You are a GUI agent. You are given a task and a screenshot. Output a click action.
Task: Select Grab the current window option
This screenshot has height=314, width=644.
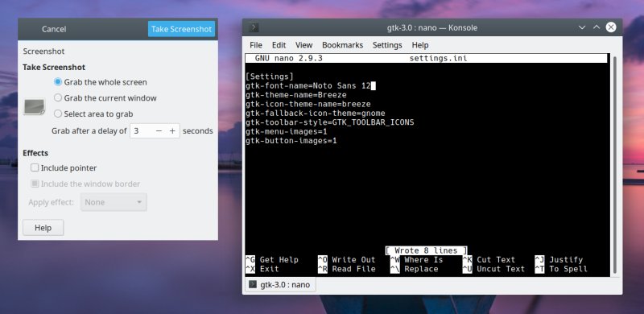pyautogui.click(x=105, y=98)
